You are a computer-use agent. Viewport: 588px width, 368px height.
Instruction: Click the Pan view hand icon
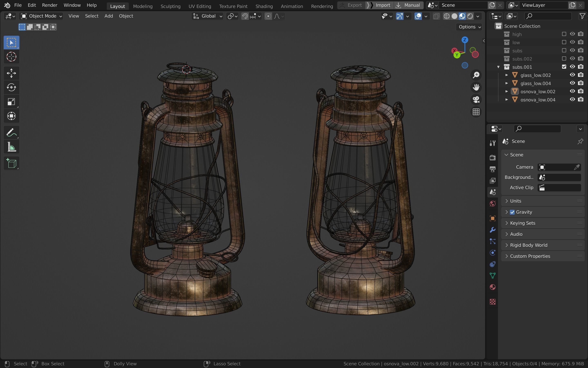476,87
